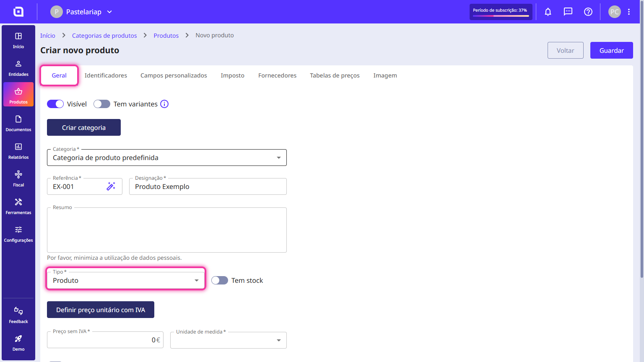Click the Criar categoria button

[x=84, y=127]
